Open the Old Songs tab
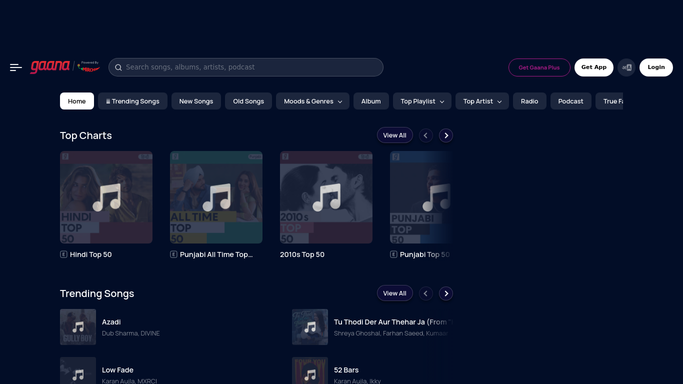 248,101
